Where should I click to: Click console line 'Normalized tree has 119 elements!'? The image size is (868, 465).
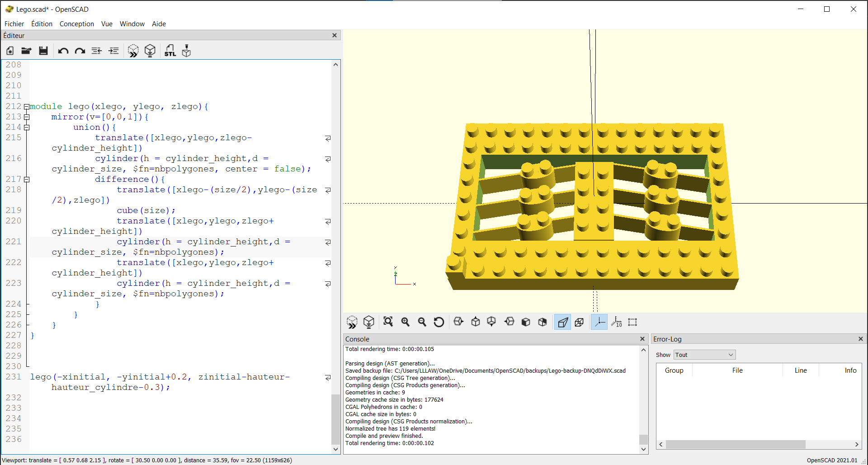pos(390,429)
